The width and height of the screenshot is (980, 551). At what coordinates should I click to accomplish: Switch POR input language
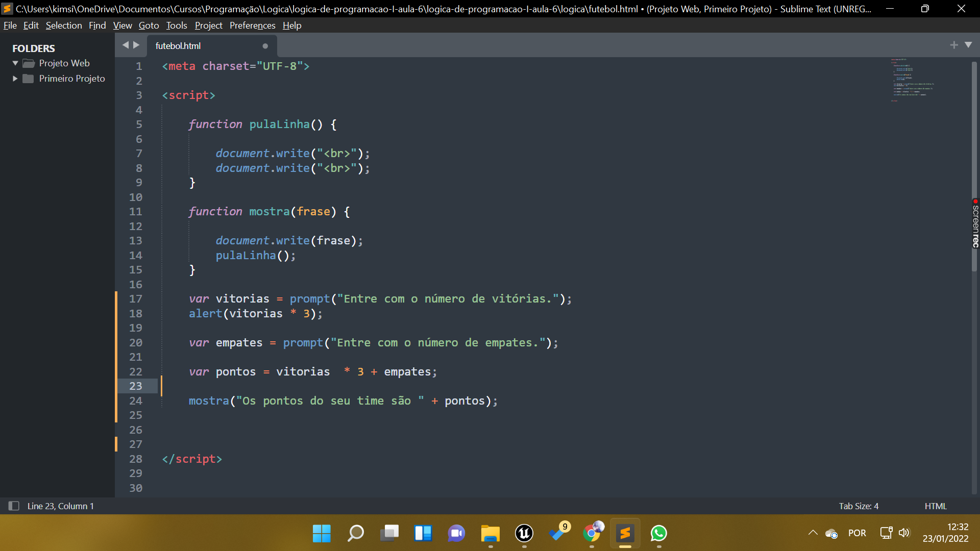point(857,533)
